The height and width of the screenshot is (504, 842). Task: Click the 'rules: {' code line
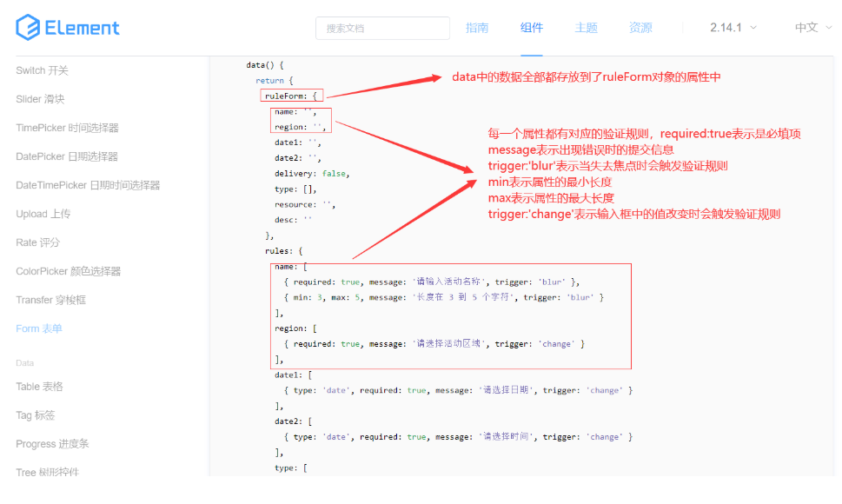tap(283, 250)
